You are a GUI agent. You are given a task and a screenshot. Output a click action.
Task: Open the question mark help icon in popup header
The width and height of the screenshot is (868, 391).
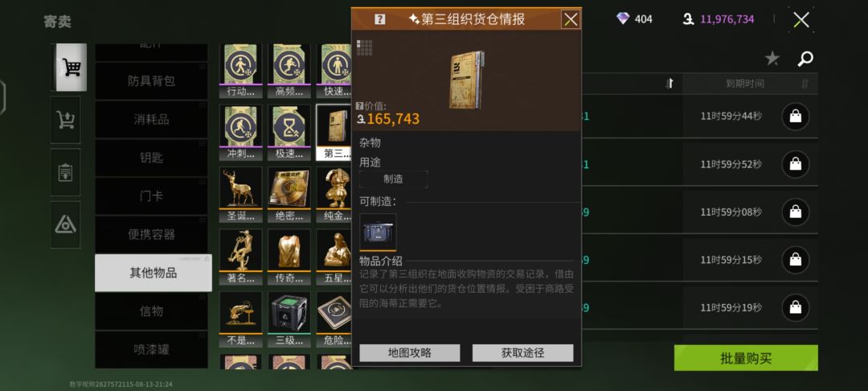[379, 19]
